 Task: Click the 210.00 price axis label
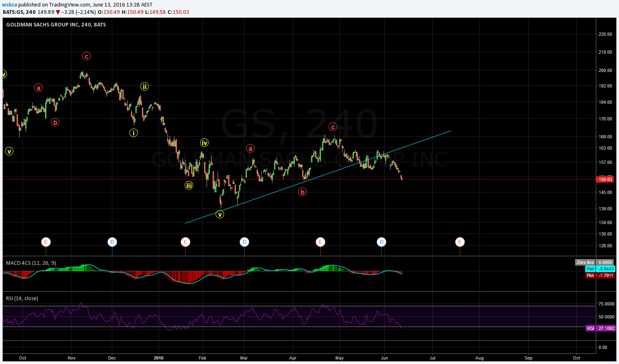pyautogui.click(x=605, y=52)
